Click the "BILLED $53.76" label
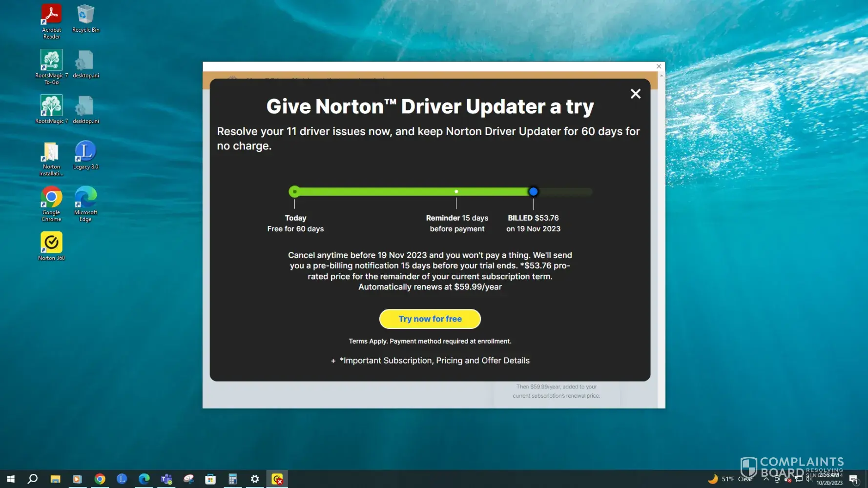This screenshot has height=488, width=868. (533, 218)
